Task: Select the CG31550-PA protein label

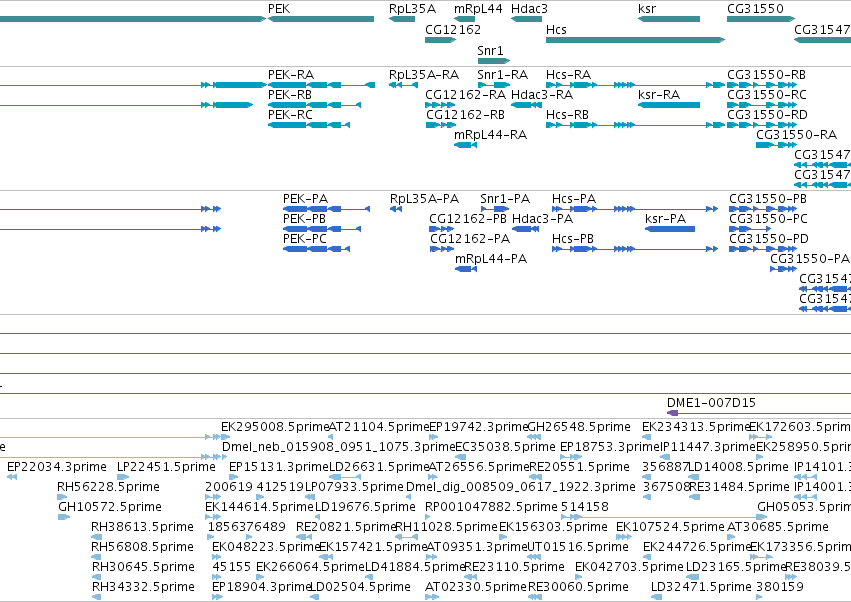Action: (x=810, y=259)
